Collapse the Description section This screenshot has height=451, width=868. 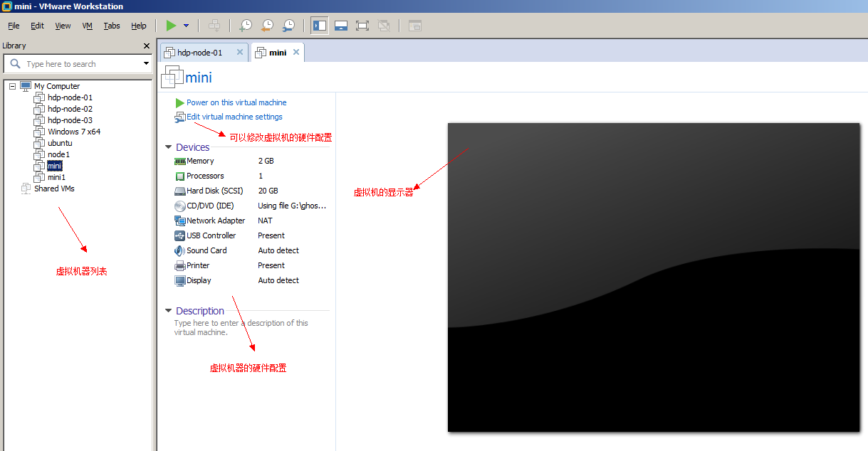tap(169, 311)
